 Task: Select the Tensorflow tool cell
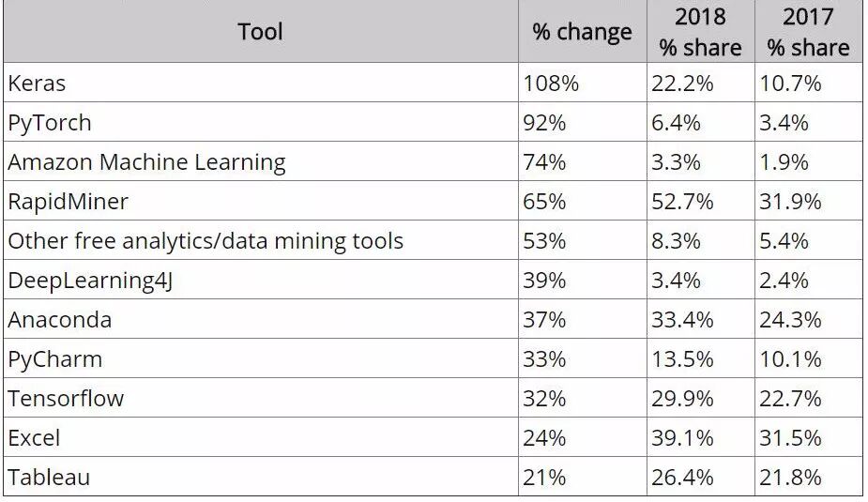[261, 398]
